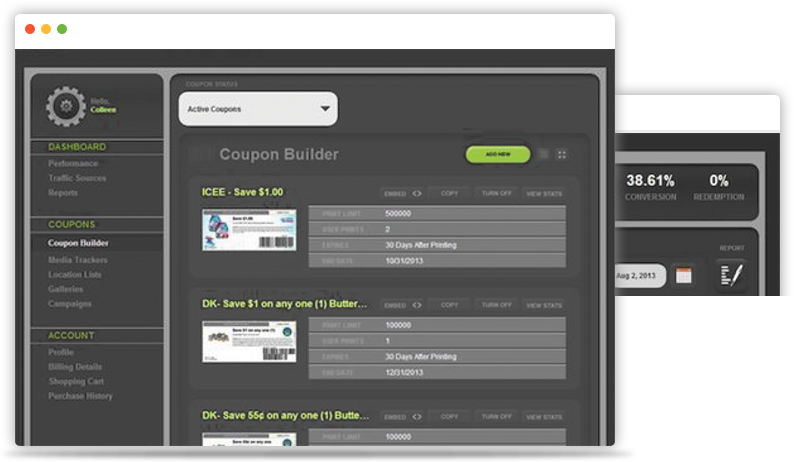Open Shopping Cart in the sidebar
This screenshot has height=462, width=794.
coord(76,381)
